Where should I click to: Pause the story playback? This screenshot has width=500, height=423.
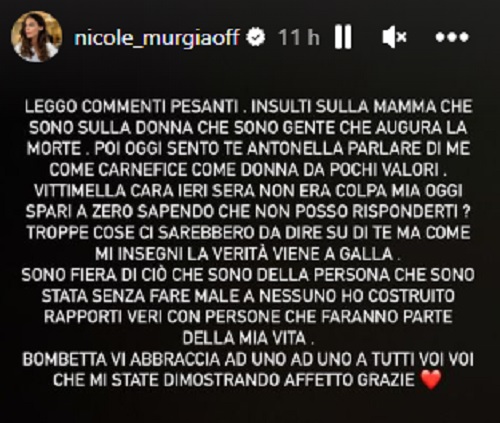click(x=343, y=36)
